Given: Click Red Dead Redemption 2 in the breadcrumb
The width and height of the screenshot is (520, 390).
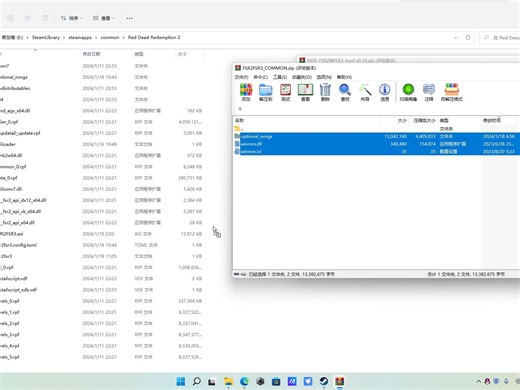Looking at the screenshot, I should coord(154,37).
